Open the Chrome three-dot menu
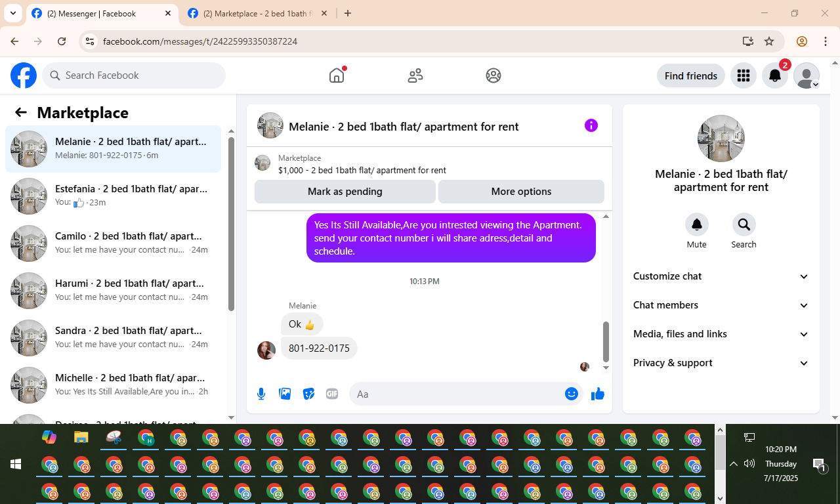This screenshot has height=504, width=840. click(826, 41)
